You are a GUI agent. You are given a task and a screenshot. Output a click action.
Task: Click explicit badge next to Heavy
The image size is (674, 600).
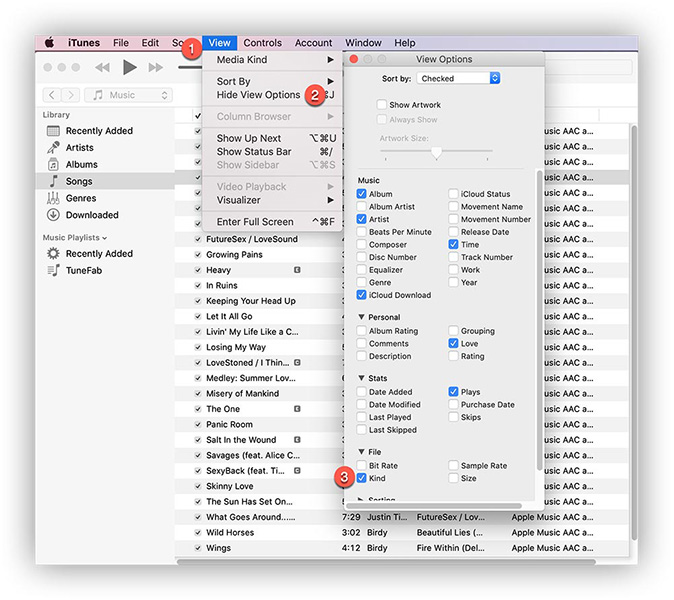[x=297, y=270]
